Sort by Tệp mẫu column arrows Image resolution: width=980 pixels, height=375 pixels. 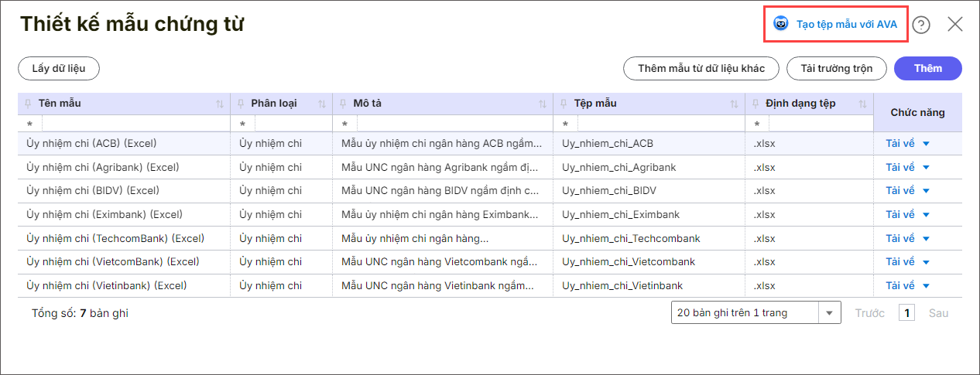point(734,104)
